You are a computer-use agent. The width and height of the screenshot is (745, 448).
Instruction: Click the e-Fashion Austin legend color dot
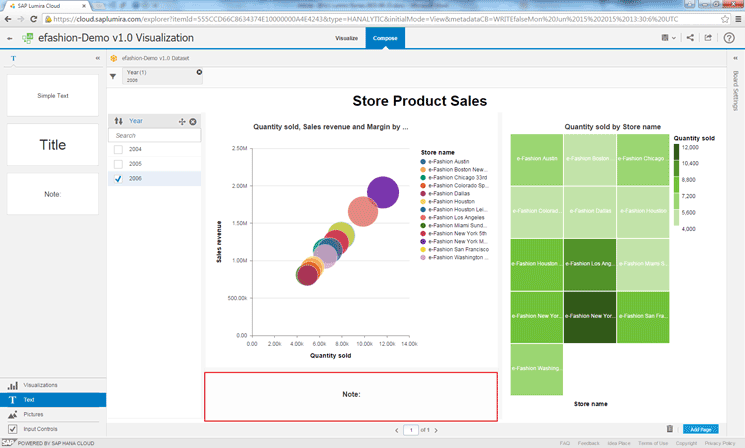(x=423, y=162)
